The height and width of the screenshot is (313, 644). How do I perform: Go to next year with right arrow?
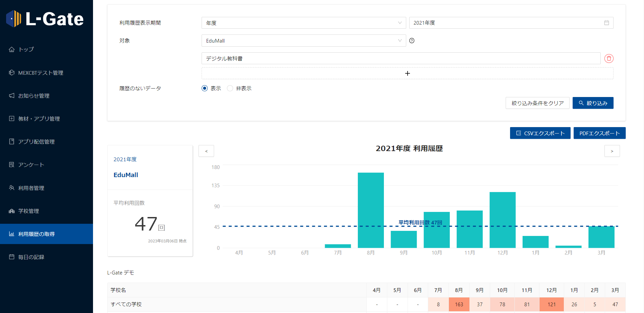pos(612,151)
